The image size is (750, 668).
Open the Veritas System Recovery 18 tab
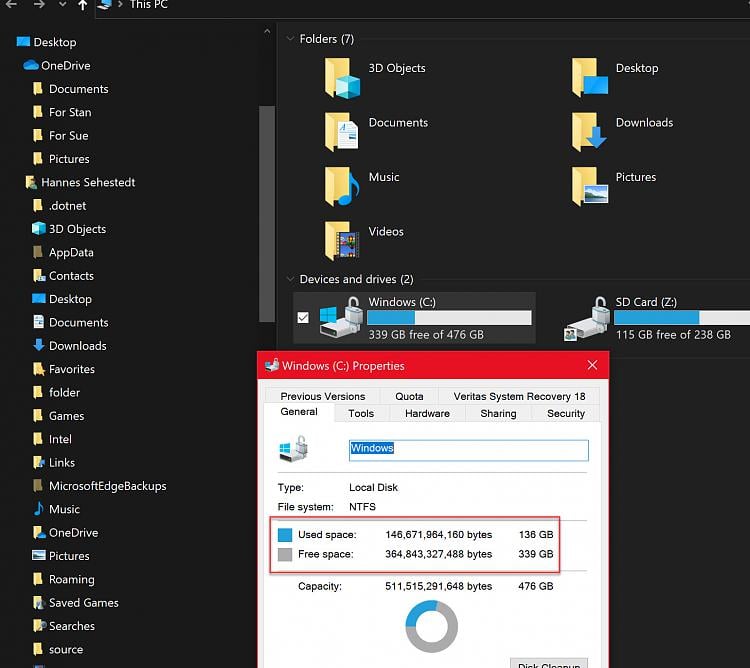519,396
